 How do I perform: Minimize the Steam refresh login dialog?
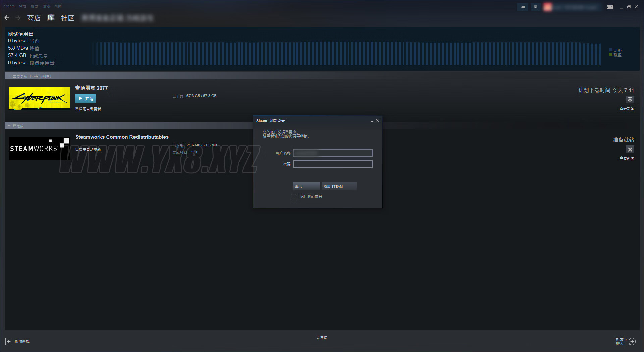point(372,120)
